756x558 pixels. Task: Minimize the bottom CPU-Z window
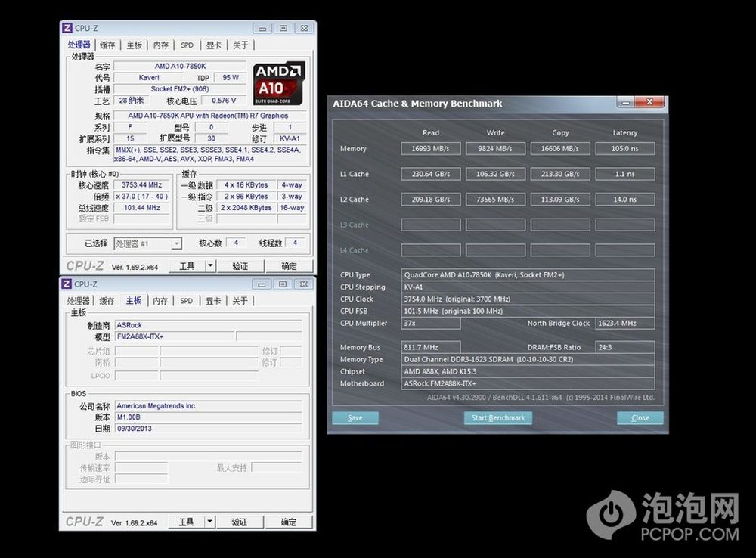[262, 284]
